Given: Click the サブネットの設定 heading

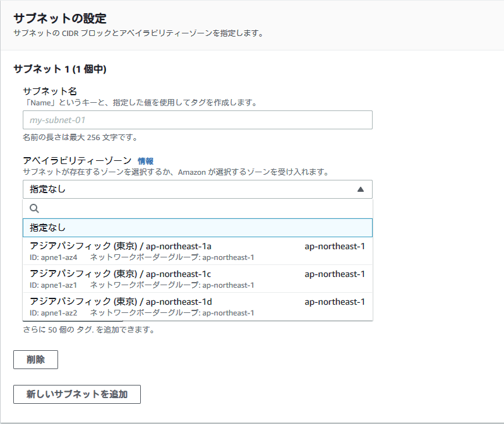Looking at the screenshot, I should [x=60, y=18].
